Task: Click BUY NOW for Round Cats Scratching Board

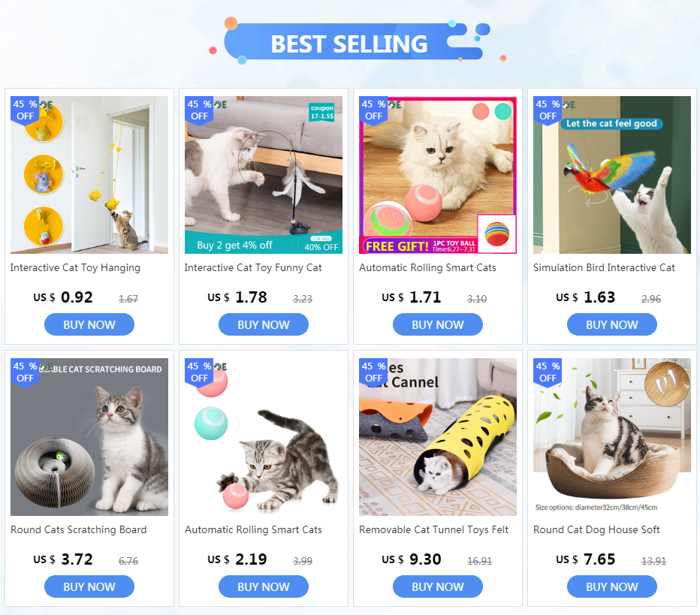Action: coord(89,586)
